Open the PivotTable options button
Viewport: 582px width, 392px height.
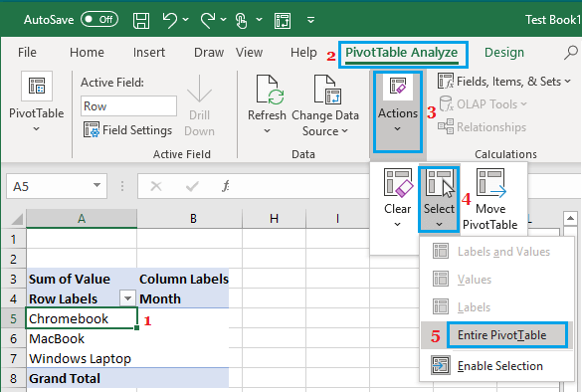(x=37, y=102)
